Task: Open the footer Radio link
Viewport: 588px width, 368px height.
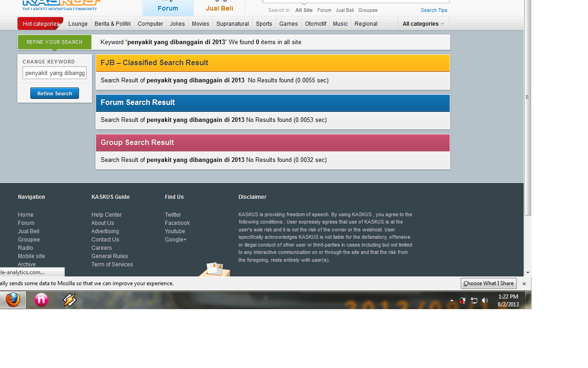Action: (25, 248)
